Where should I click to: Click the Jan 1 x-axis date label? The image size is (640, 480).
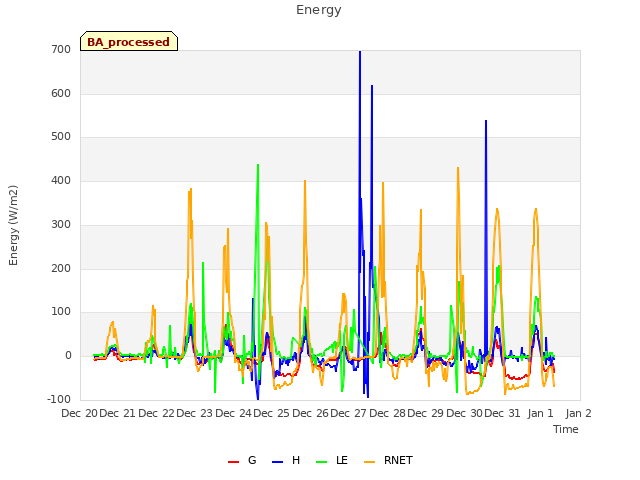click(x=540, y=413)
